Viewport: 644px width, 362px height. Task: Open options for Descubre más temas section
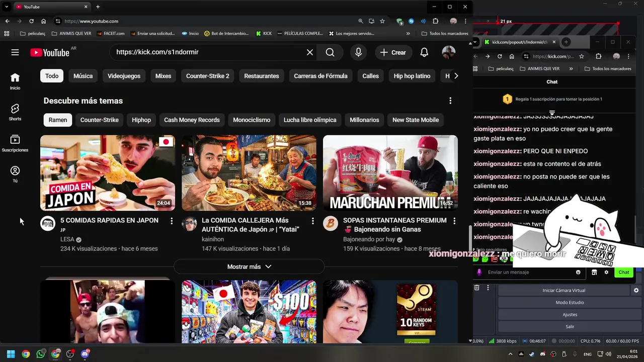tap(450, 101)
